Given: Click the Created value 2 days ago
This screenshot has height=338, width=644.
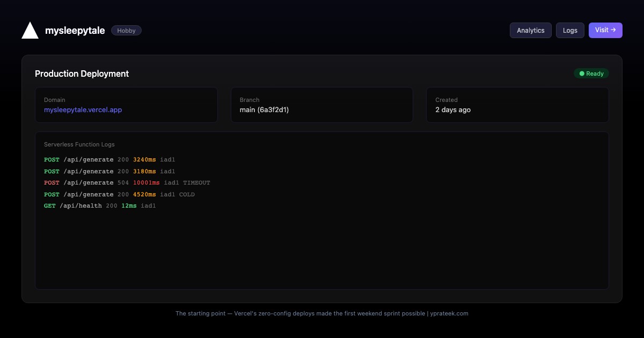Looking at the screenshot, I should tap(453, 109).
